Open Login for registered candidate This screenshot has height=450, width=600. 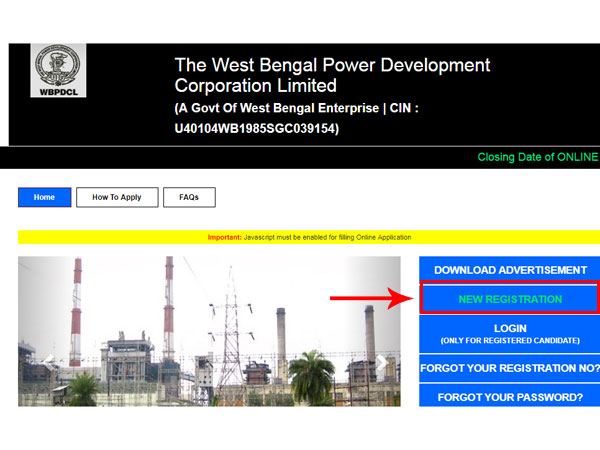click(510, 334)
